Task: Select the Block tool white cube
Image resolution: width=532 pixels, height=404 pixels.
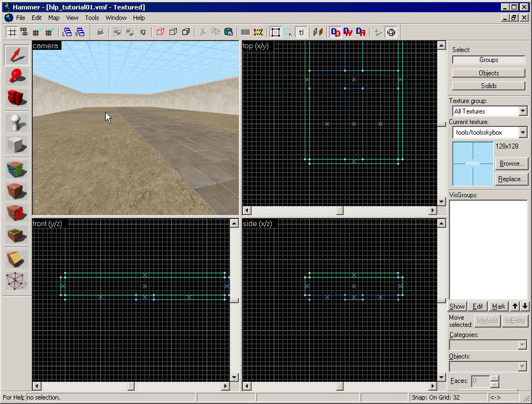Action: click(17, 145)
